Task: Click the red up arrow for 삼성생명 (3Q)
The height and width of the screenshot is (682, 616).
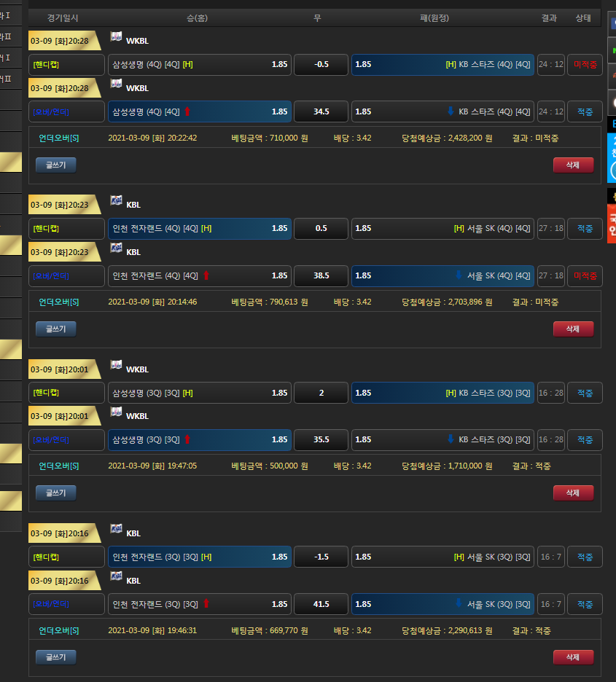Action: pyautogui.click(x=187, y=439)
